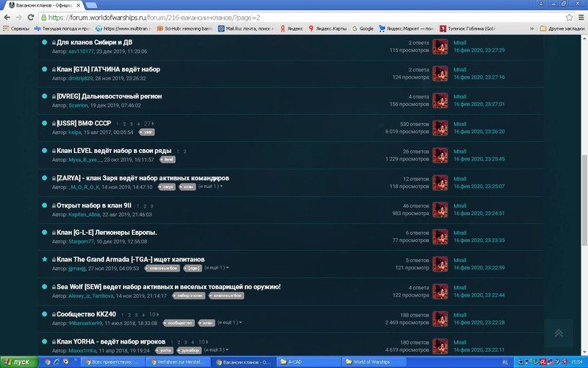Open Mirall avatar on Сибири и ДВ row
The image size is (588, 368).
(x=440, y=46)
